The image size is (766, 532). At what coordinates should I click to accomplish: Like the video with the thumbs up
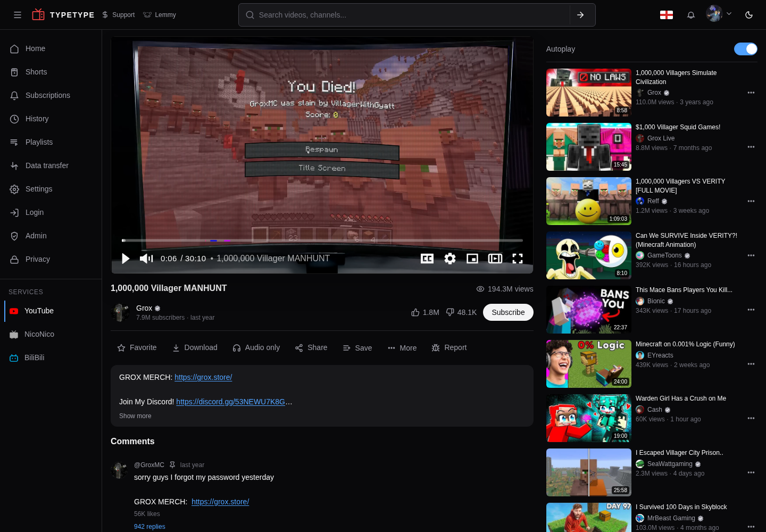click(x=425, y=312)
